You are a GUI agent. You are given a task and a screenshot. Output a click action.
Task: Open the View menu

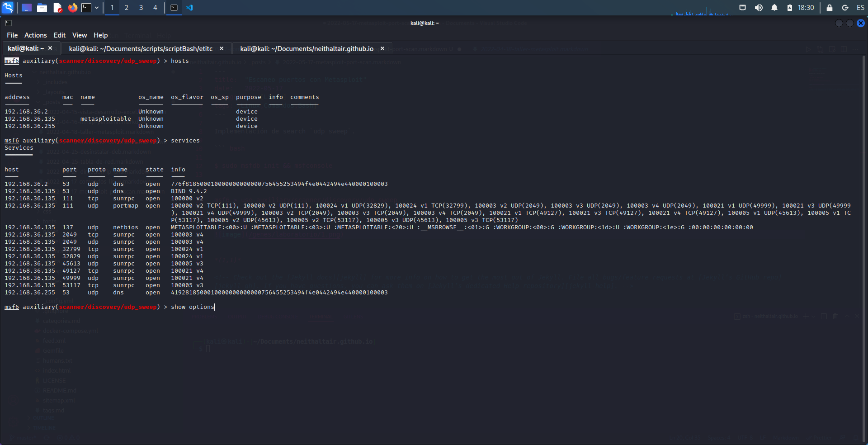[x=80, y=35]
